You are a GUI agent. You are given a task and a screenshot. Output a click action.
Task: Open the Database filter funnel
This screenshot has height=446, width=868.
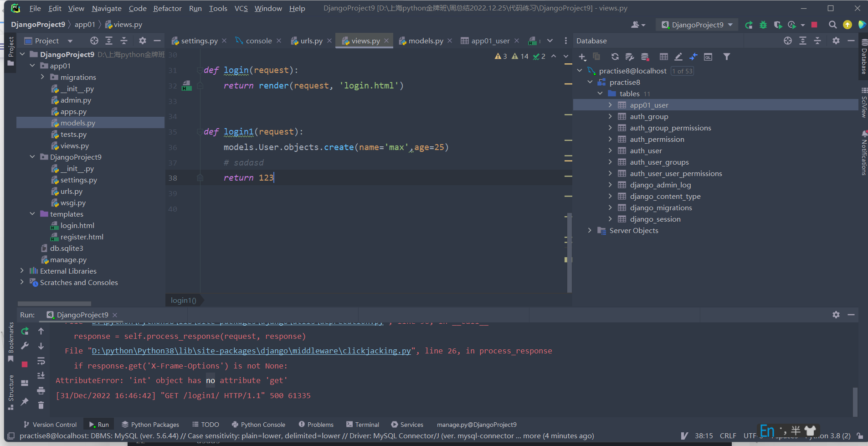727,57
